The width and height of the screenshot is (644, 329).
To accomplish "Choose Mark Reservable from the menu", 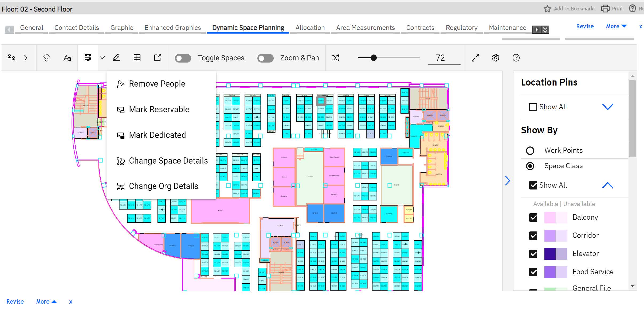I will coord(159,110).
